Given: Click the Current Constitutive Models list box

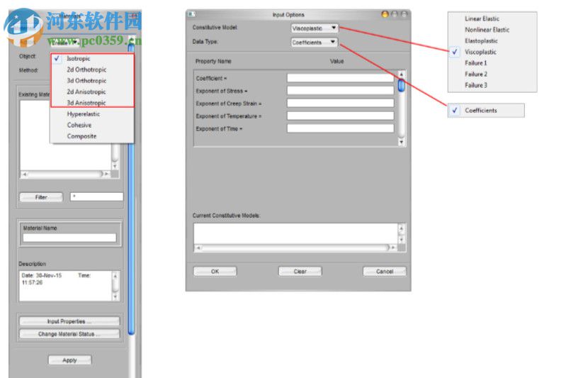Looking at the screenshot, I should click(x=296, y=233).
